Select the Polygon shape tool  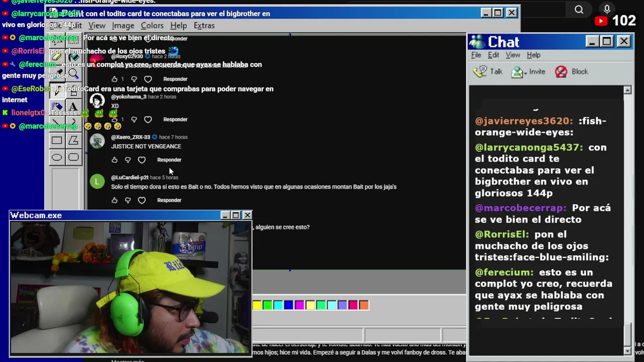click(73, 140)
